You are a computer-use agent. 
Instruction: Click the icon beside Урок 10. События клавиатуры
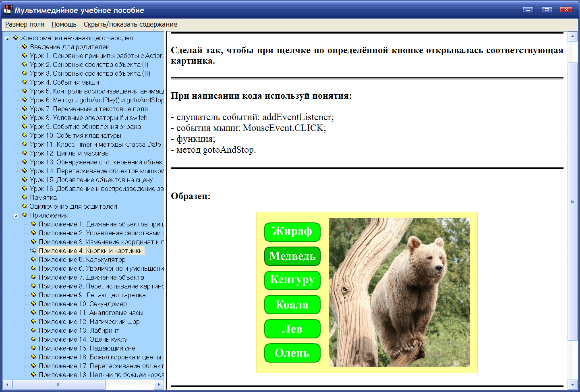point(25,135)
